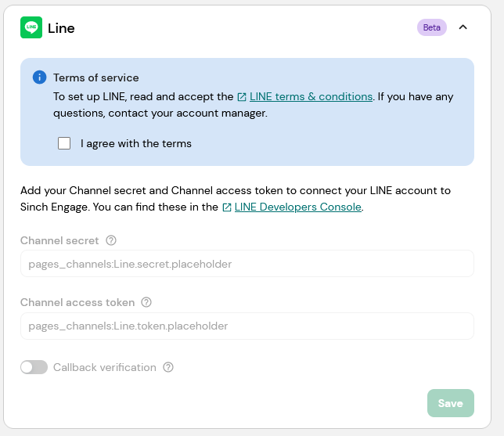Click the blue info icon beside Terms of service

coord(40,77)
